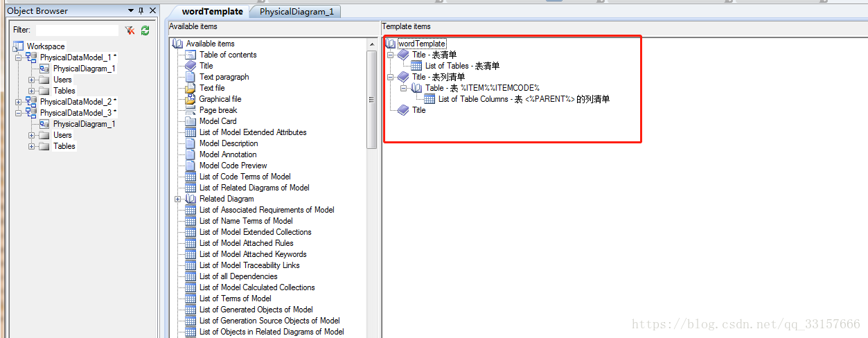The width and height of the screenshot is (868, 338).
Task: Click the List of Table Columns grid icon
Action: [x=429, y=99]
